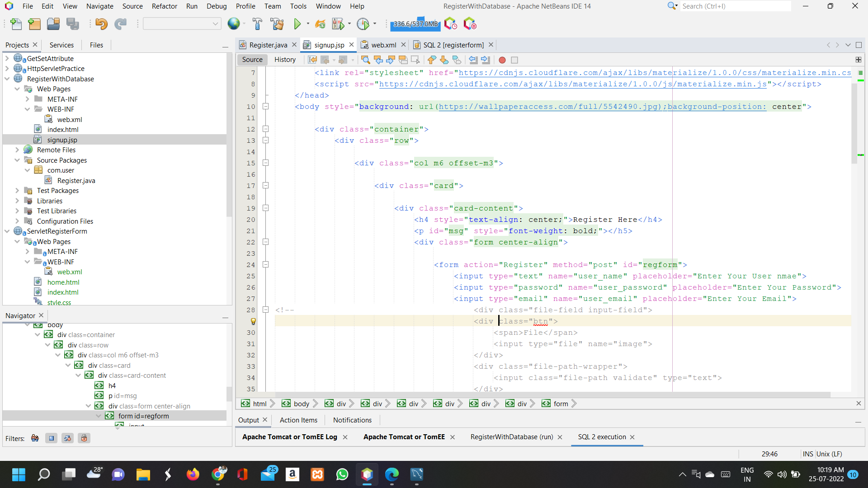Switch to the Services tab
This screenshot has height=488, width=868.
click(x=61, y=45)
